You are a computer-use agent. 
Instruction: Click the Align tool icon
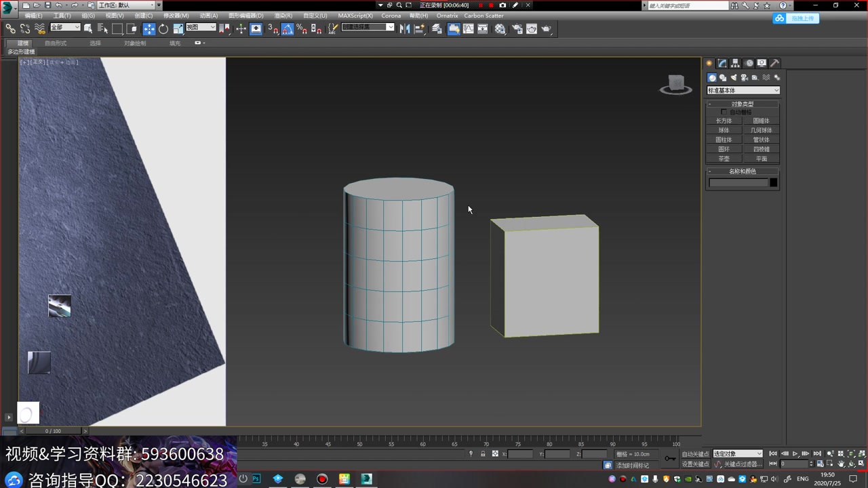click(x=419, y=28)
